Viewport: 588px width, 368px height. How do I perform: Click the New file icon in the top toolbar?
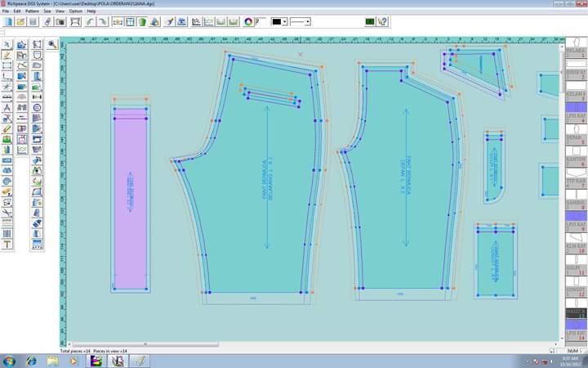pos(9,21)
